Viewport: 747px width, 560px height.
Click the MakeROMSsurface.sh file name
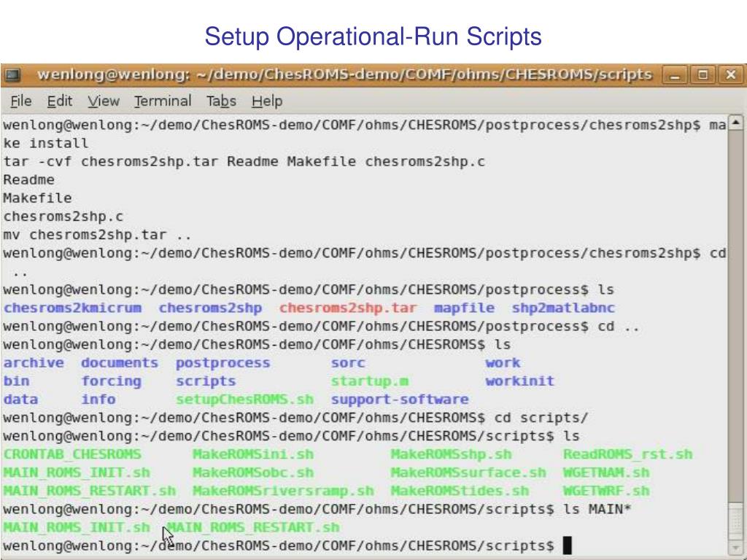(468, 472)
